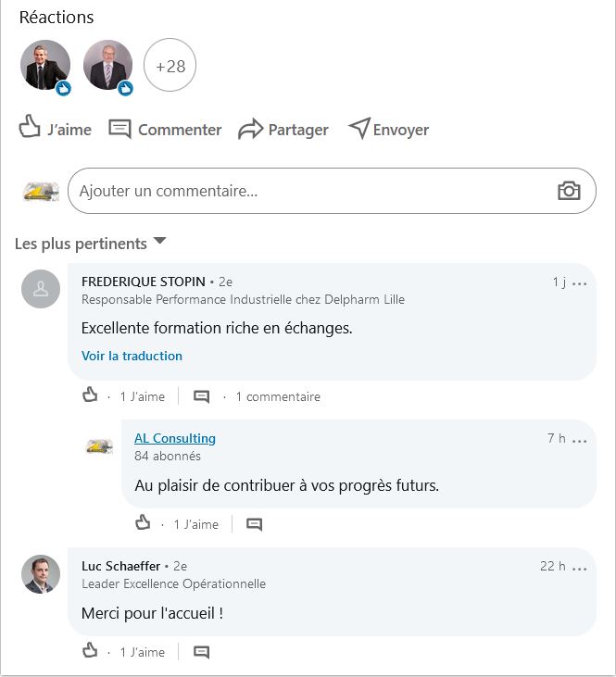Open Luc Schaeffer's profile photo
This screenshot has width=616, height=677.
click(41, 575)
